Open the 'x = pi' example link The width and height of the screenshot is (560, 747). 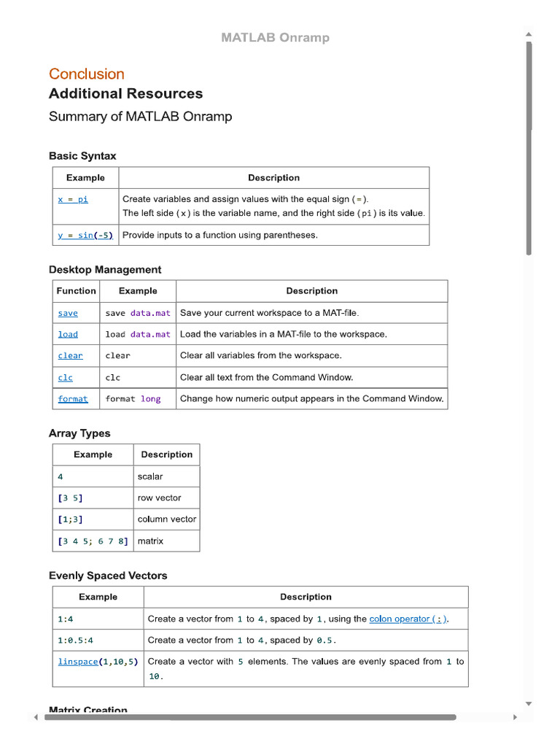(x=73, y=200)
